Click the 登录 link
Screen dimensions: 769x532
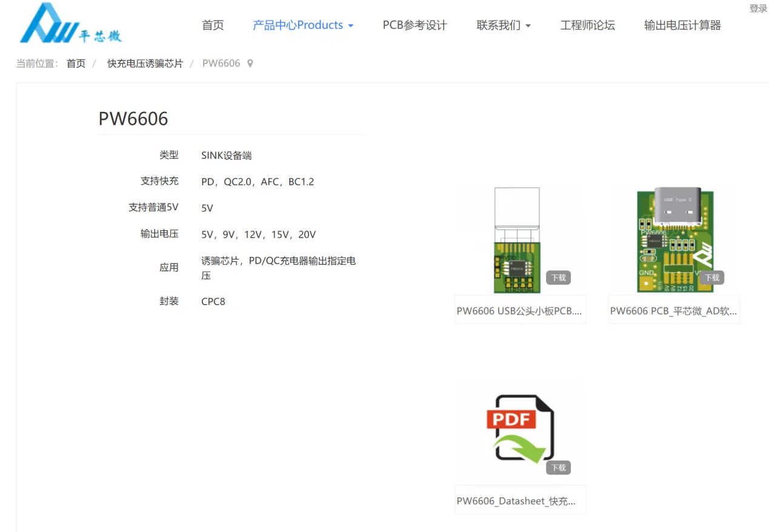click(x=757, y=8)
